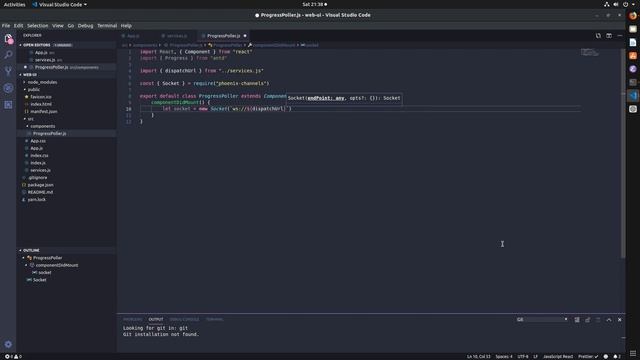Open the network indicator in top bar
Image resolution: width=640 pixels, height=360 pixels.
pos(607,4)
